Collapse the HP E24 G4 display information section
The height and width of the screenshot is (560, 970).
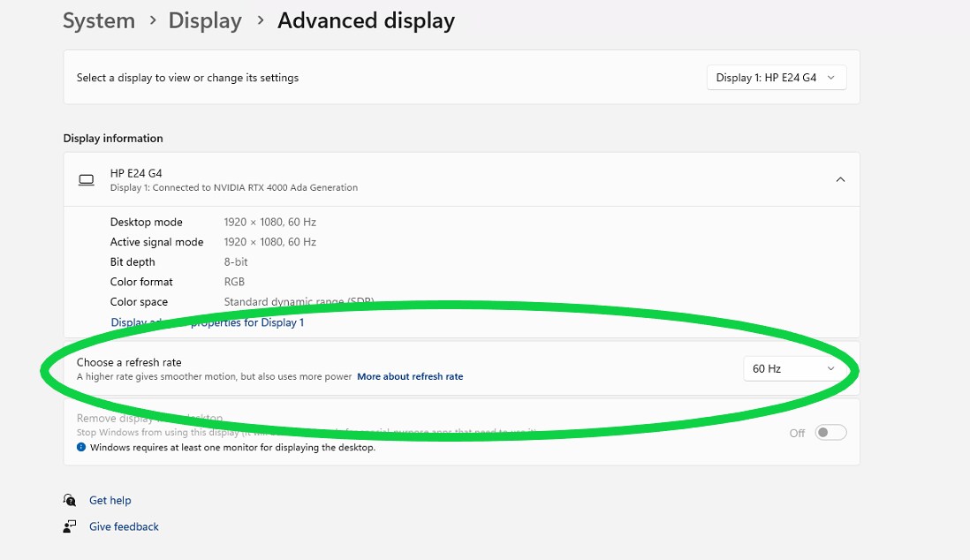coord(840,179)
